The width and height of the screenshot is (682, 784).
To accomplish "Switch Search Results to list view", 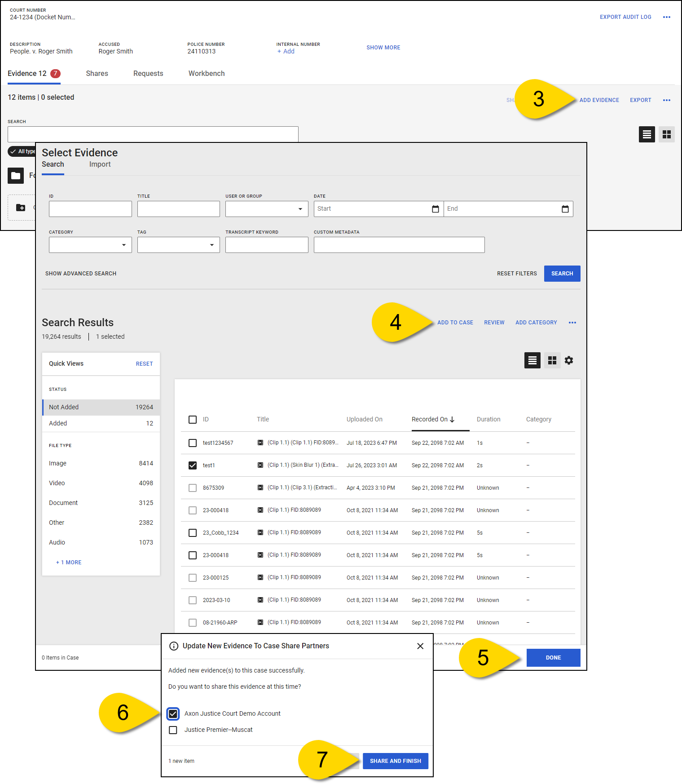I will pos(532,360).
